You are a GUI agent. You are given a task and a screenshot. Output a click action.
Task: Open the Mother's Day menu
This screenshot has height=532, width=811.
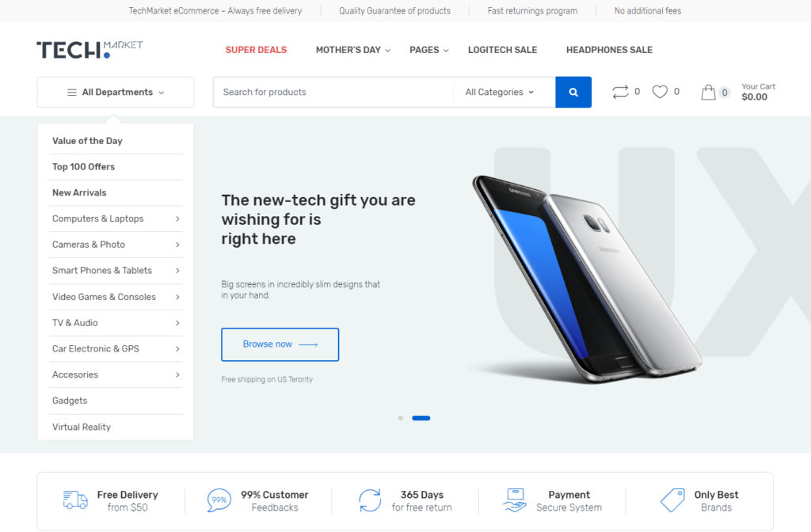[x=352, y=50]
